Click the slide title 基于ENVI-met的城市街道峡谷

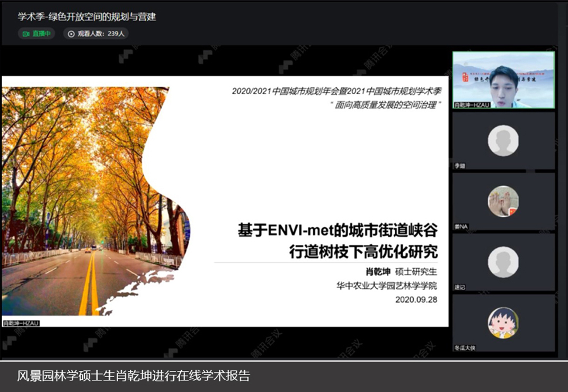tap(338, 231)
